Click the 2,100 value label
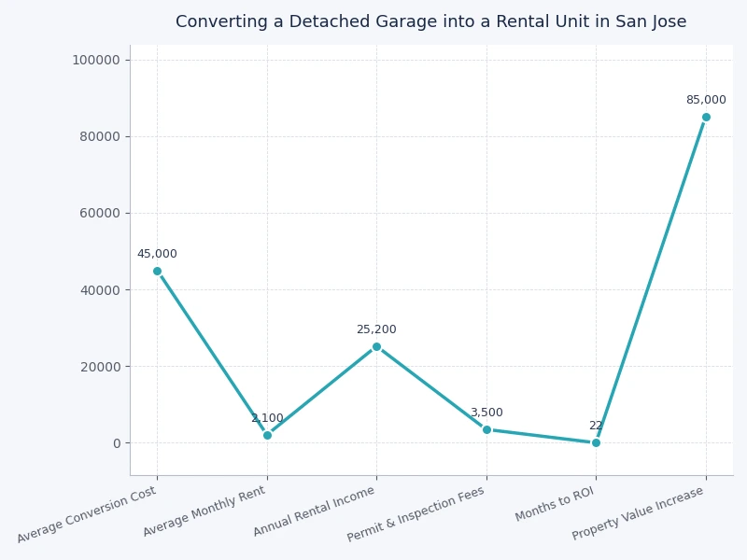 pyautogui.click(x=267, y=418)
